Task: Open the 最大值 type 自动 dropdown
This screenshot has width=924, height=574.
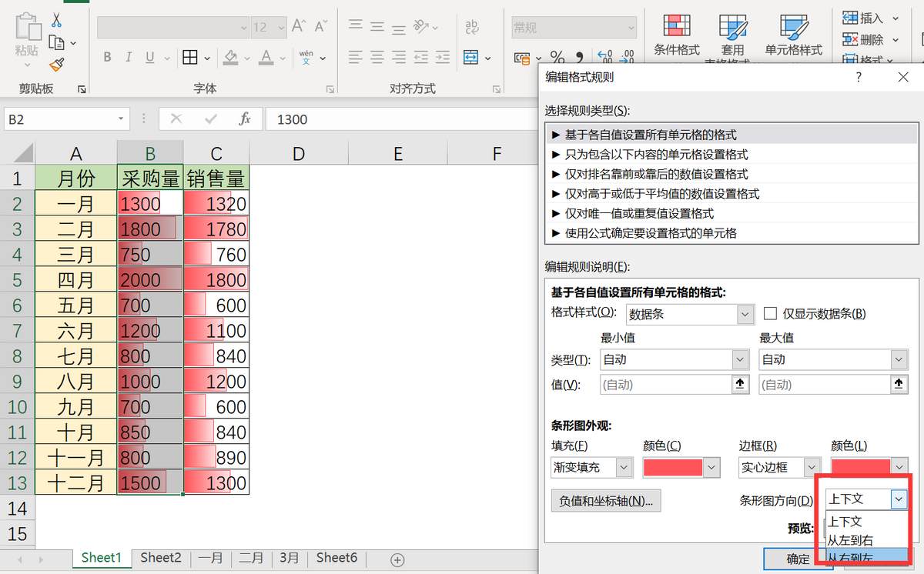Action: pos(899,359)
